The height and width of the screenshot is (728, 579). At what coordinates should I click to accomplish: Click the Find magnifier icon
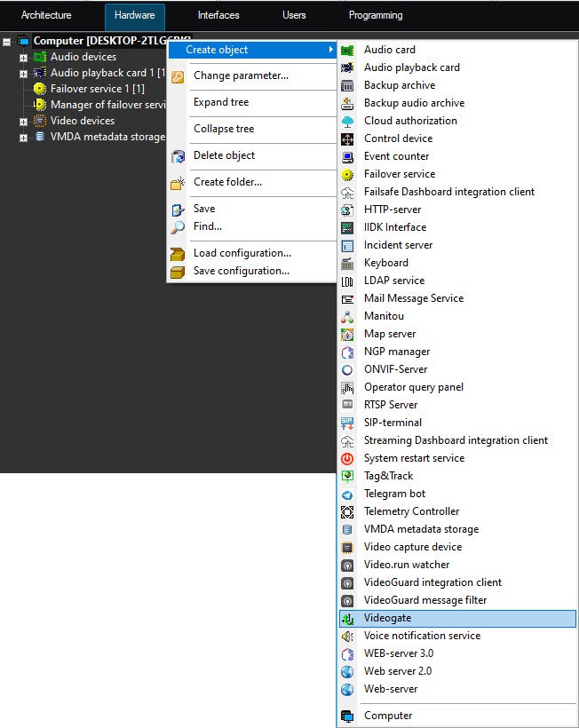click(178, 226)
